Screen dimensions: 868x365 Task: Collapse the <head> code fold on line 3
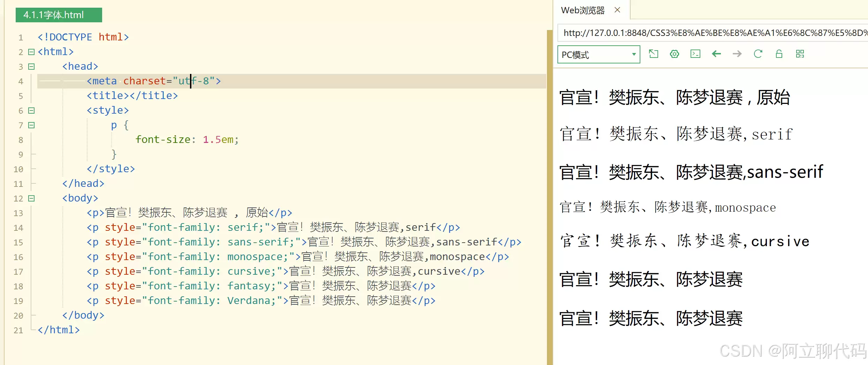[x=31, y=66]
